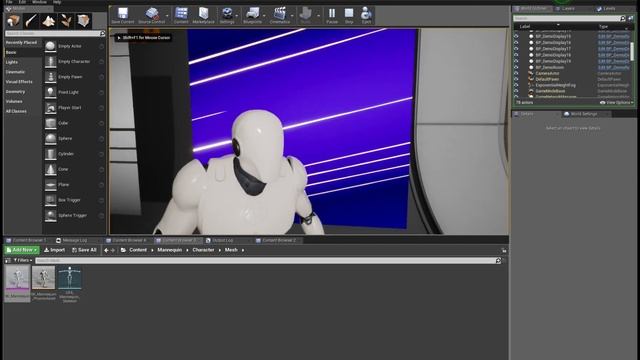This screenshot has width=640, height=360.
Task: Select Foliage mode icon
Action: [x=66, y=20]
